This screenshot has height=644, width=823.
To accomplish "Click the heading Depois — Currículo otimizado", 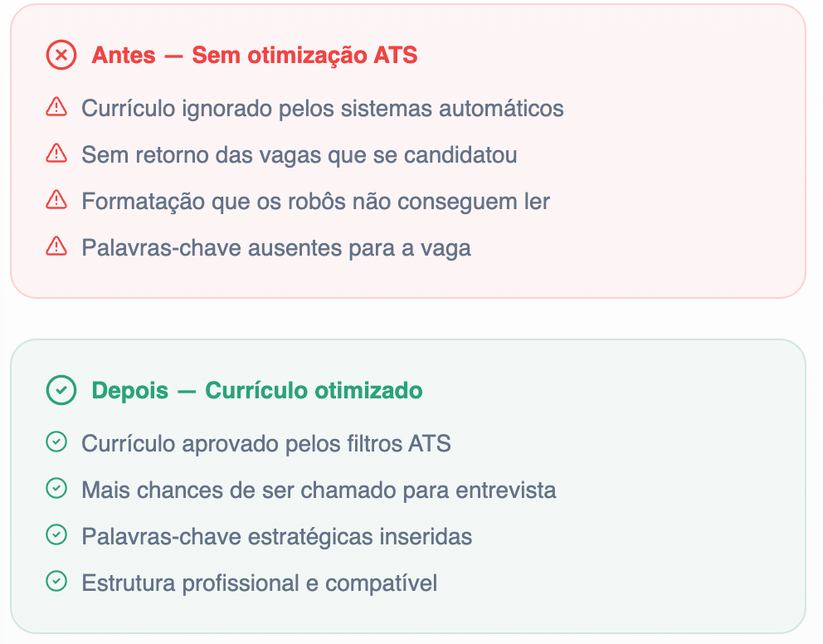I will coord(256,390).
